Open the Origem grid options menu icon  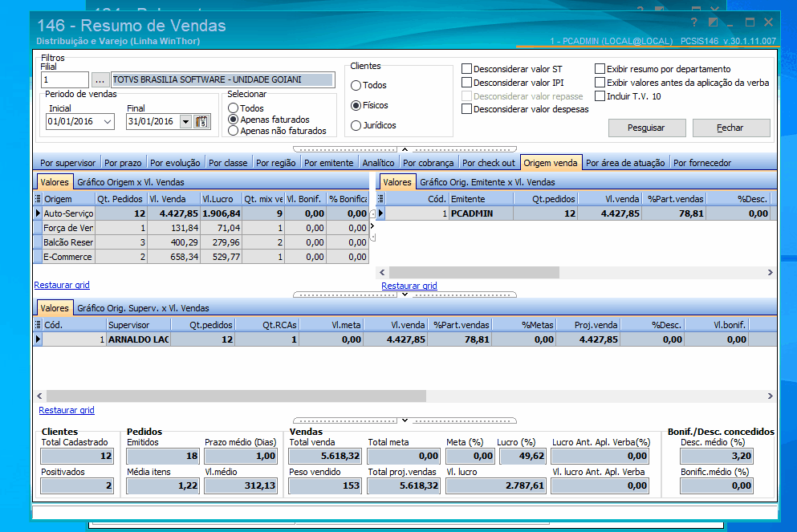[x=38, y=199]
